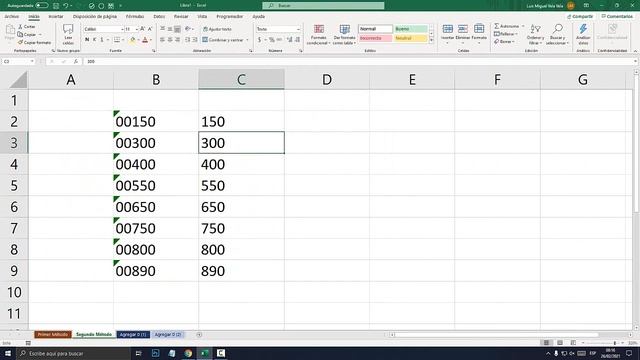Click the Cortar scissors icon
640x360 pixels.
(x=20, y=27)
